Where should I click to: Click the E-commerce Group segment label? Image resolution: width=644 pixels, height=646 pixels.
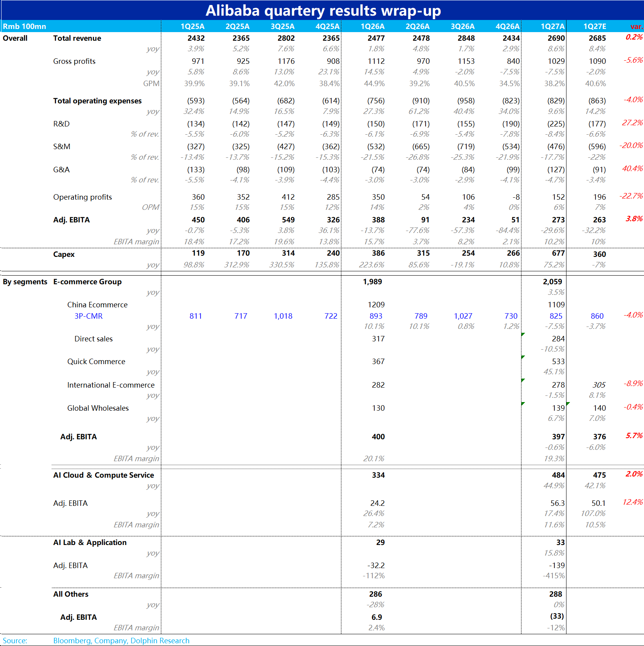[x=87, y=281]
